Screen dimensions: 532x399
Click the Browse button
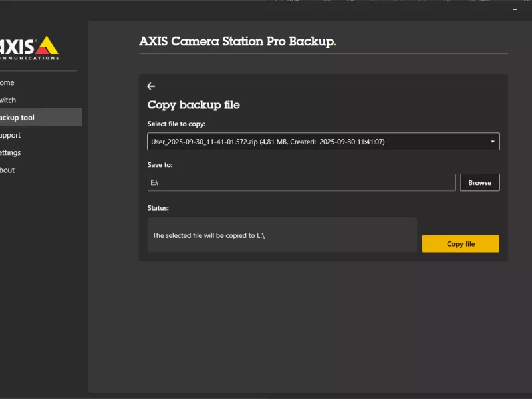(479, 182)
